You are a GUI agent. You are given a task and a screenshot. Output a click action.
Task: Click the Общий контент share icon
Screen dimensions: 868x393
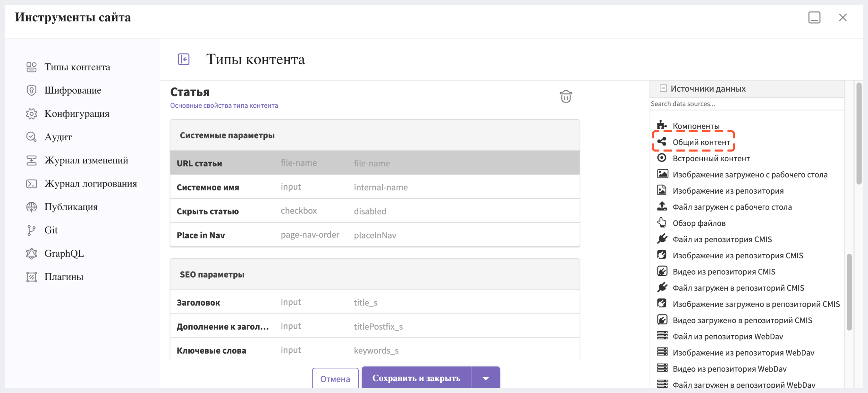(662, 142)
